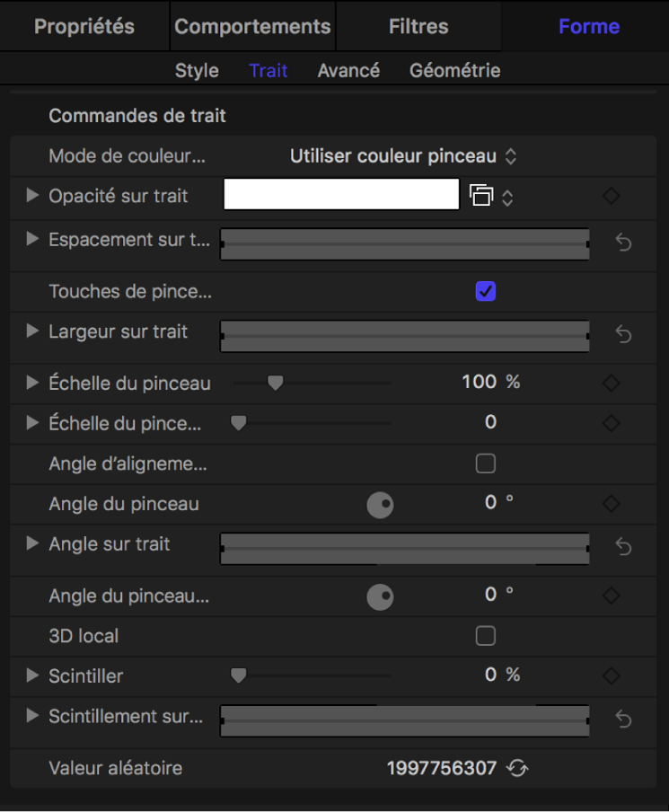Select the Filtres tab

pyautogui.click(x=418, y=26)
